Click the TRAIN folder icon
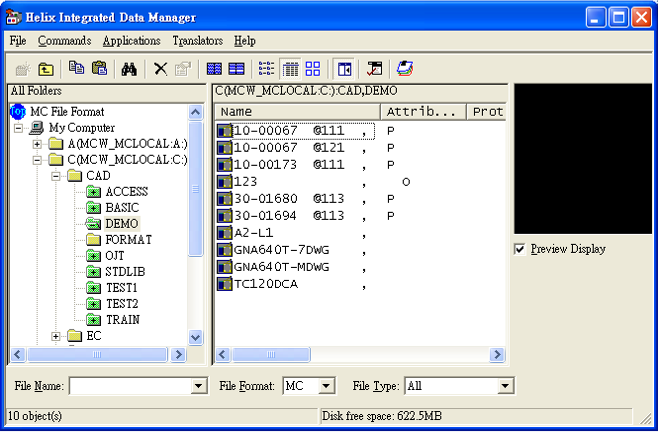The height and width of the screenshot is (432, 658). pyautogui.click(x=94, y=320)
